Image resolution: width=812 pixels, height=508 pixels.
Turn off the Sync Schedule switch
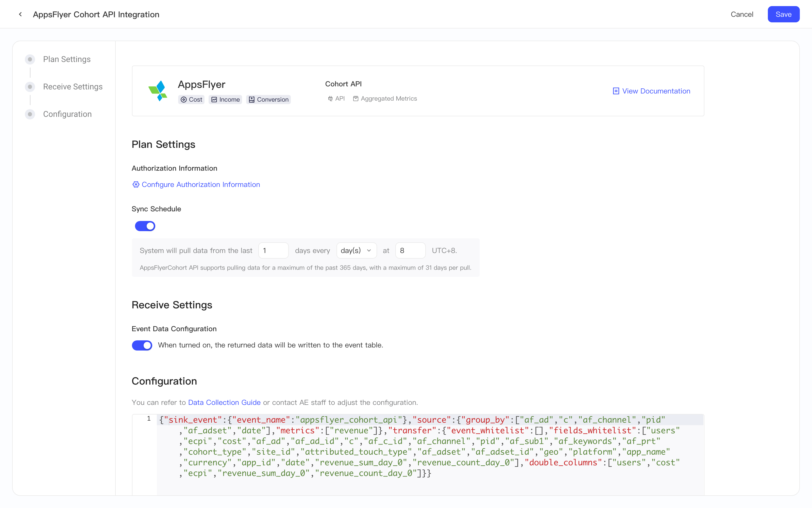pos(145,226)
